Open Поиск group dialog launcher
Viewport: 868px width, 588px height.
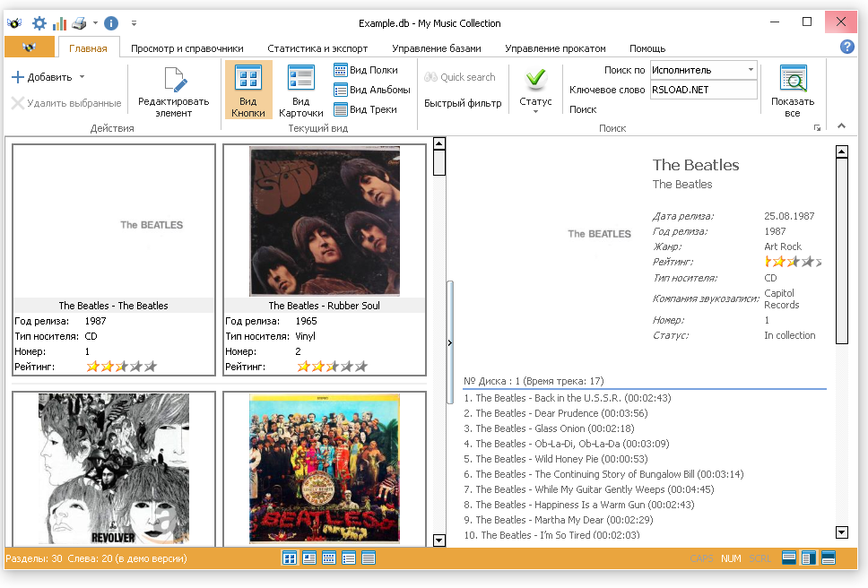817,128
